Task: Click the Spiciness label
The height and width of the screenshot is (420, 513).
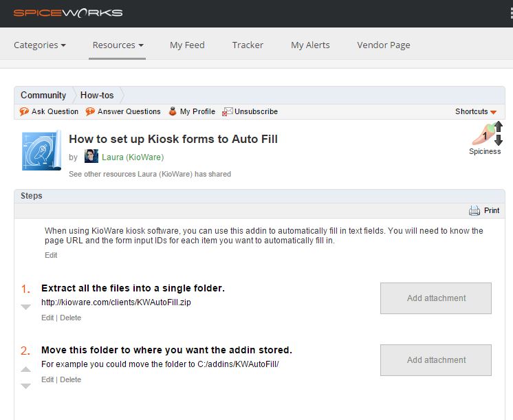Action: point(485,151)
